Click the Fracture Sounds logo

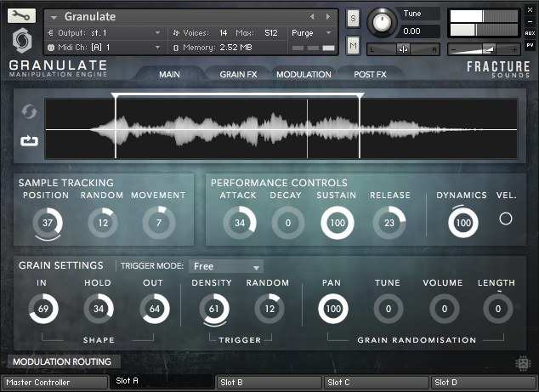pos(498,69)
